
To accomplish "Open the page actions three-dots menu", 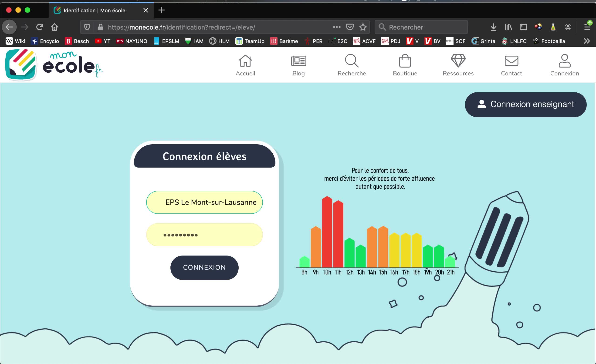I will point(337,27).
